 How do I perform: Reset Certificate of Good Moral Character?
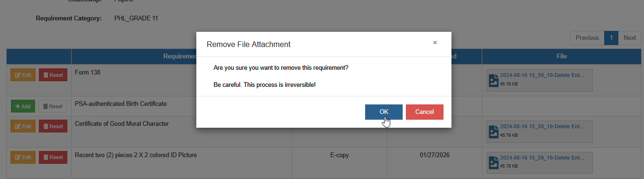[x=53, y=126]
